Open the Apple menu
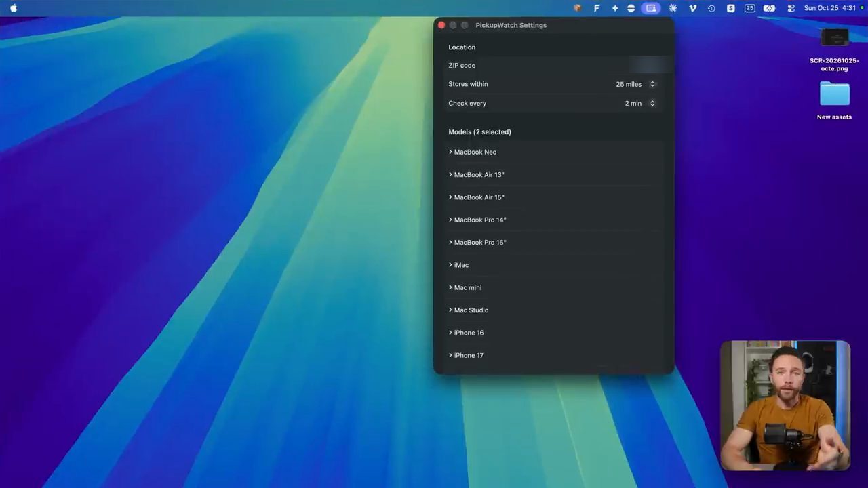Screen dimensions: 868x488 click(14, 8)
